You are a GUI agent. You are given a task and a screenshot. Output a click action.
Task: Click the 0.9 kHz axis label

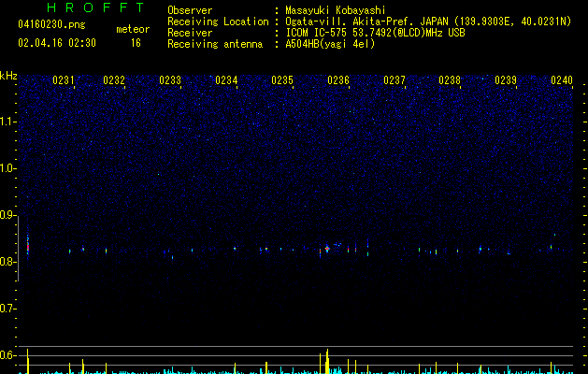pos(7,215)
